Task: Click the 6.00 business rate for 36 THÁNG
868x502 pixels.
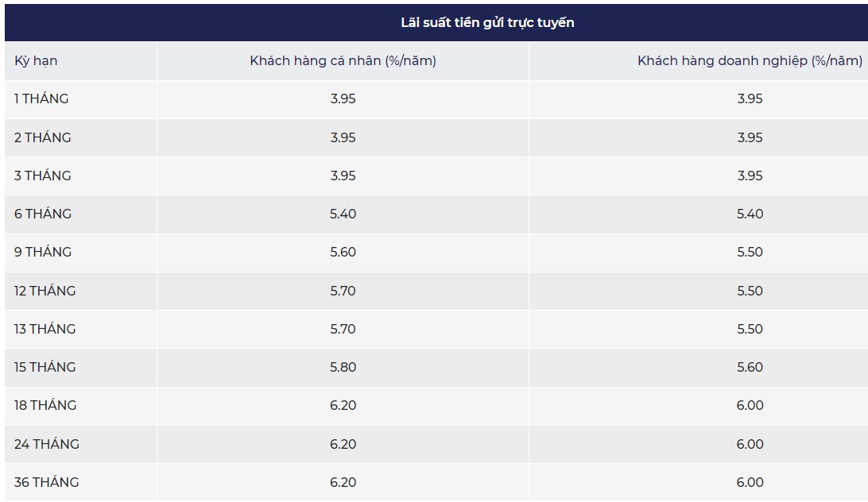Action: (750, 482)
